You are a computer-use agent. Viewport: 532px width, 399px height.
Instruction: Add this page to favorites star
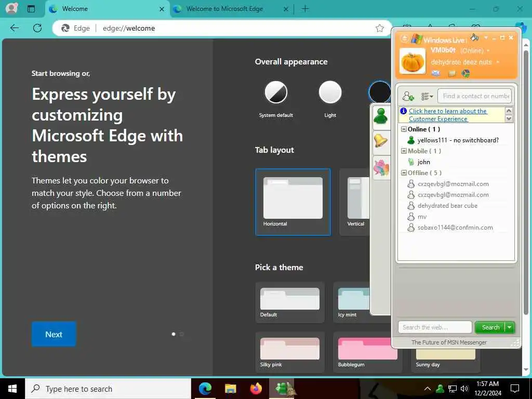(x=380, y=28)
